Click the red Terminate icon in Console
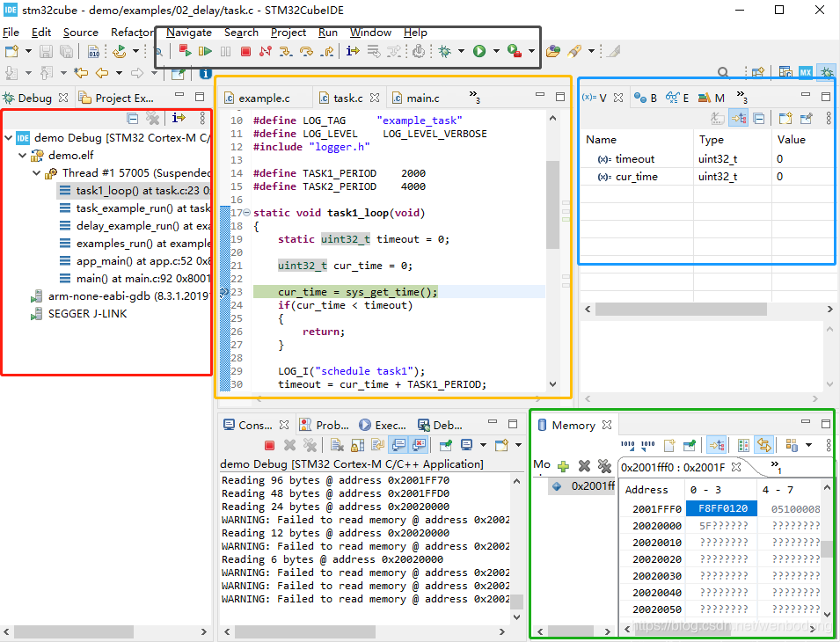The height and width of the screenshot is (642, 840). coord(269,446)
